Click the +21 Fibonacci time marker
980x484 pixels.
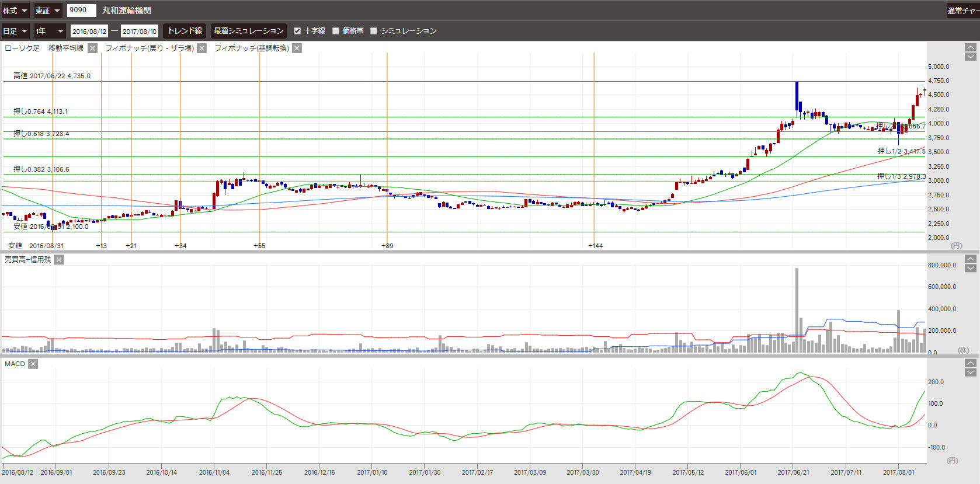click(131, 246)
